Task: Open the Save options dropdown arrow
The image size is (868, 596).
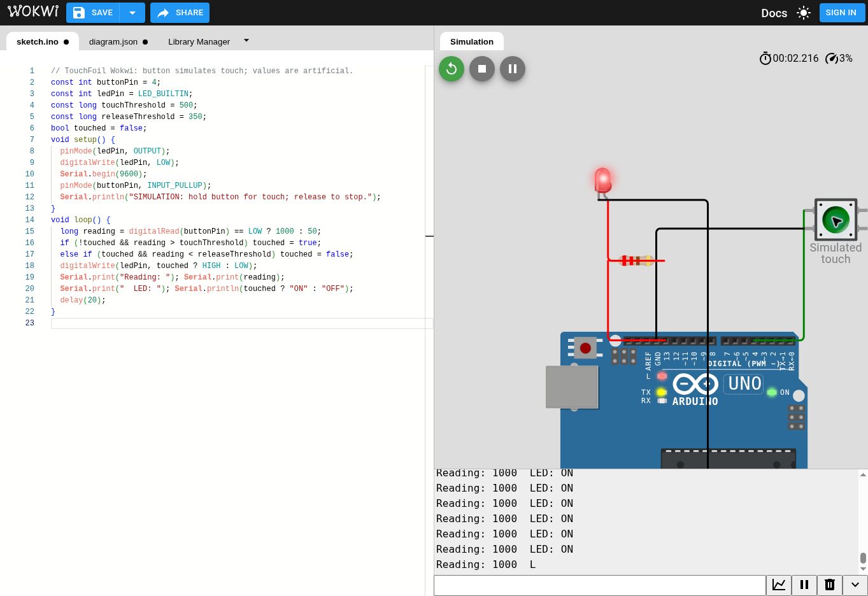Action: click(132, 13)
